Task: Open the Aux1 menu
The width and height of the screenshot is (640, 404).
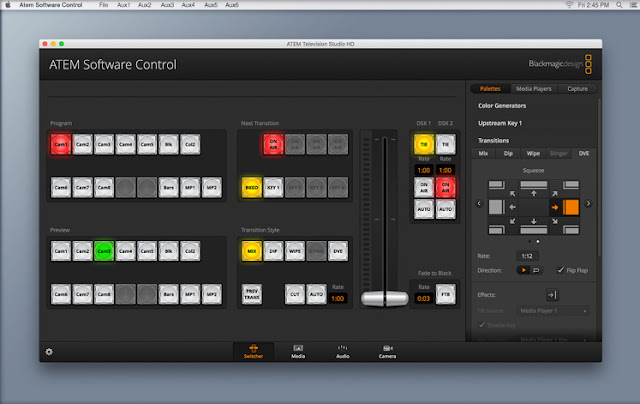Action: point(123,5)
